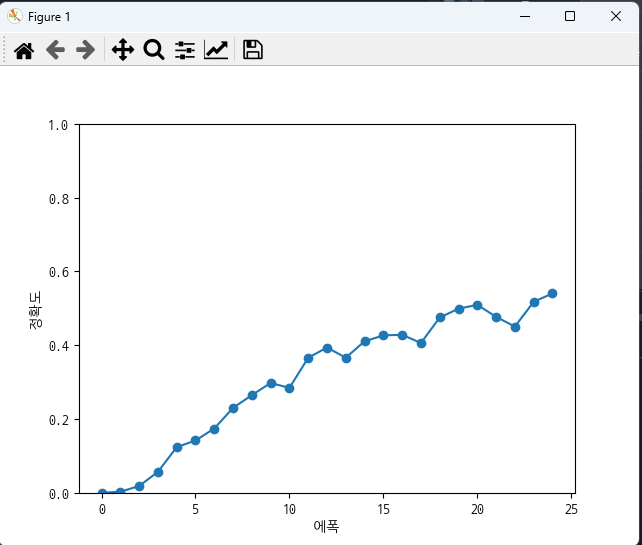Click the y-axis tick label 0.2

(x=59, y=420)
